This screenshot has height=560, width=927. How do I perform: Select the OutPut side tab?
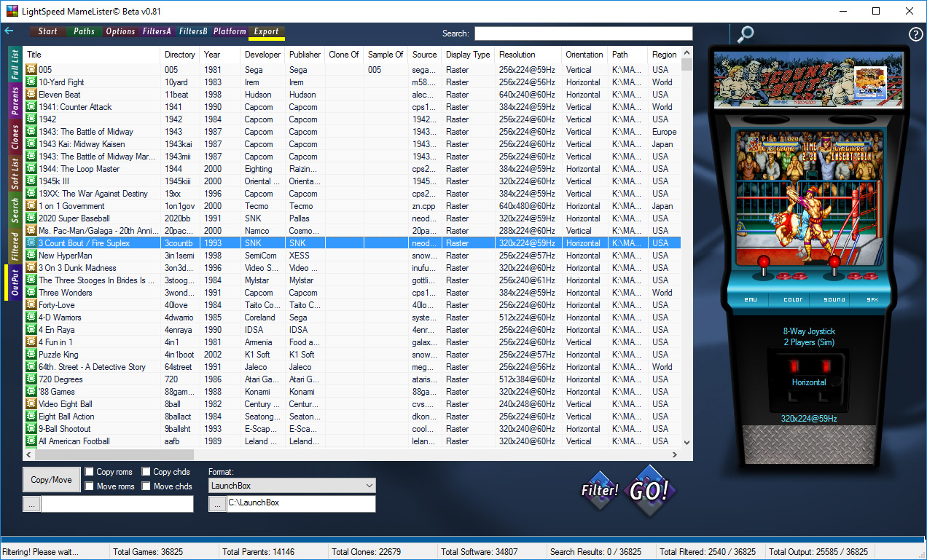pos(14,283)
